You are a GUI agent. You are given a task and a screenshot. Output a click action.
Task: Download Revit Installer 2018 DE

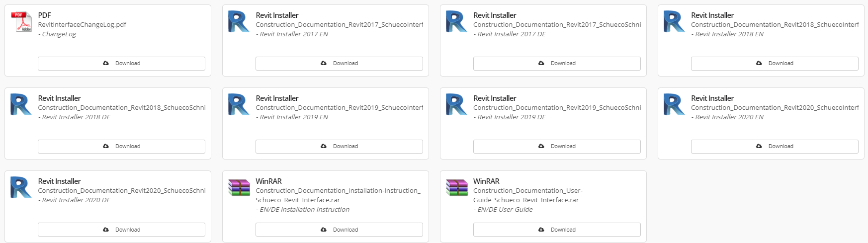(121, 147)
